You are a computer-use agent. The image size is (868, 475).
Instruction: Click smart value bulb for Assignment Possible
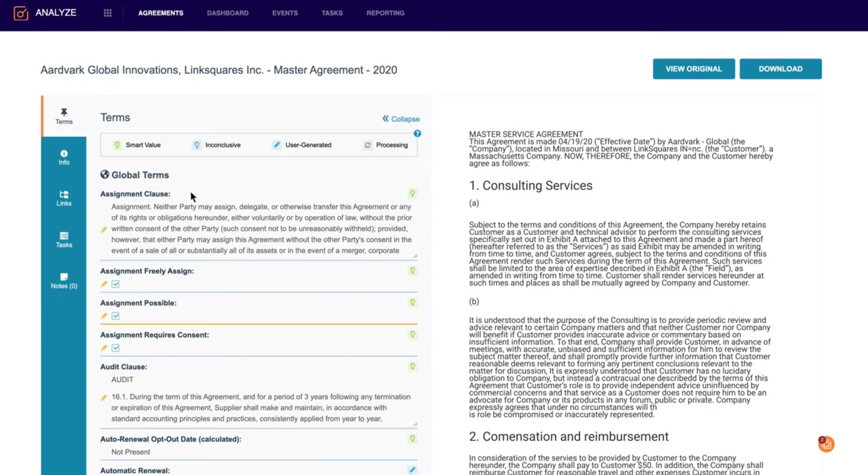pyautogui.click(x=413, y=303)
